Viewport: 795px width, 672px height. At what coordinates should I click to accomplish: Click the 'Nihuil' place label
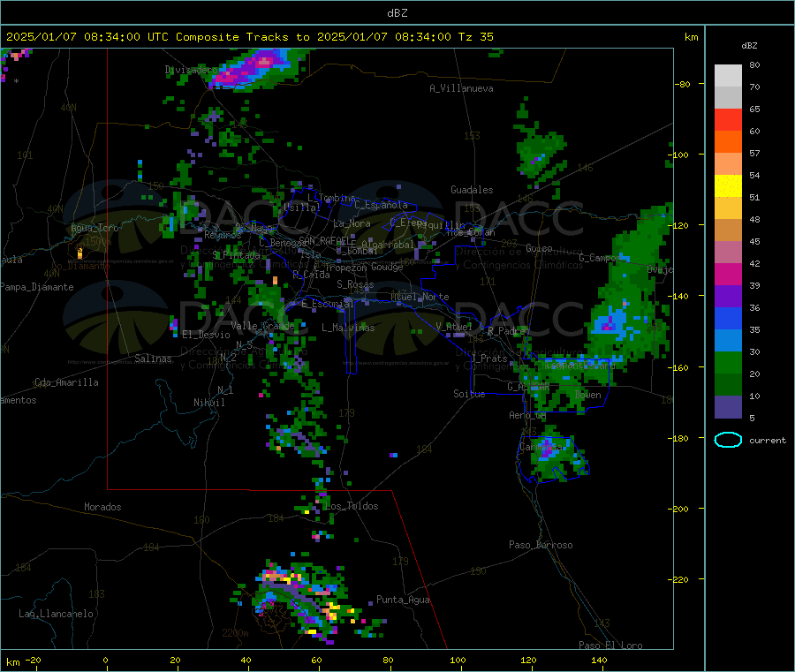(209, 403)
